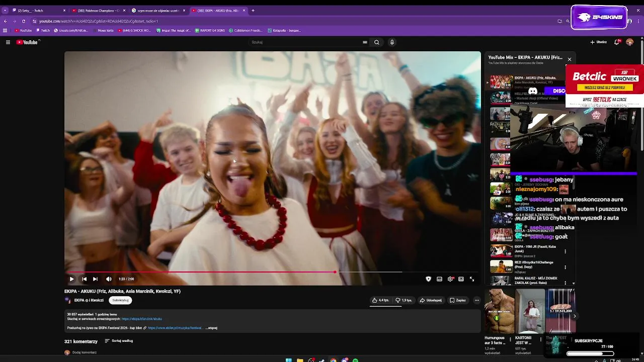Open more actions three-dot menu under video

[477, 300]
